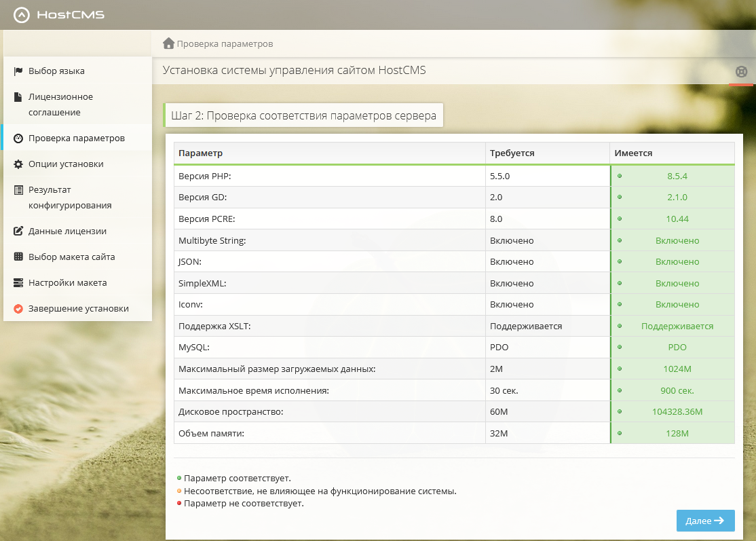Image resolution: width=756 pixels, height=541 pixels.
Task: Click the disk space value 104328.36M
Action: (677, 412)
